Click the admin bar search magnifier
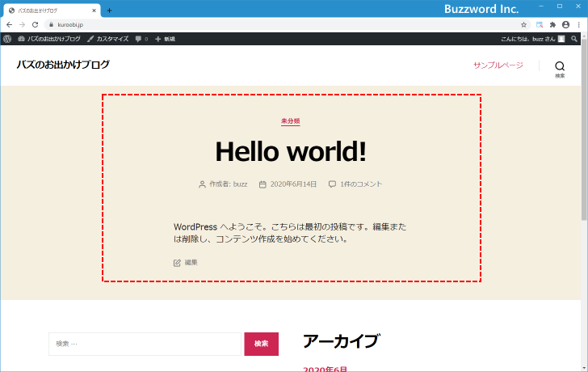Screen dimensions: 588x372 coord(574,39)
